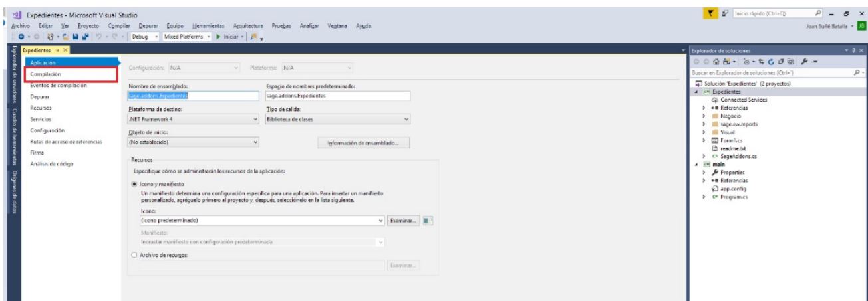Viewport: 868px width, 301px height.
Task: Select the Archivo de recursos radio button
Action: pos(133,255)
